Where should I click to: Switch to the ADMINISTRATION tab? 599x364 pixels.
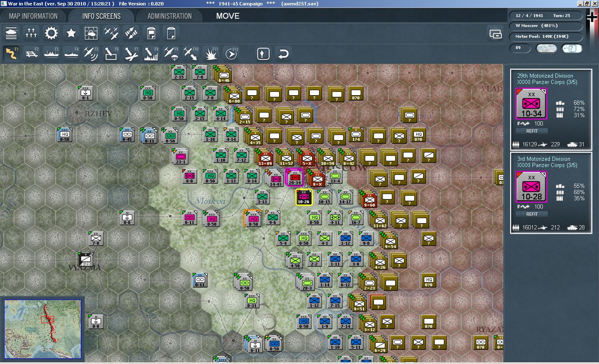169,16
